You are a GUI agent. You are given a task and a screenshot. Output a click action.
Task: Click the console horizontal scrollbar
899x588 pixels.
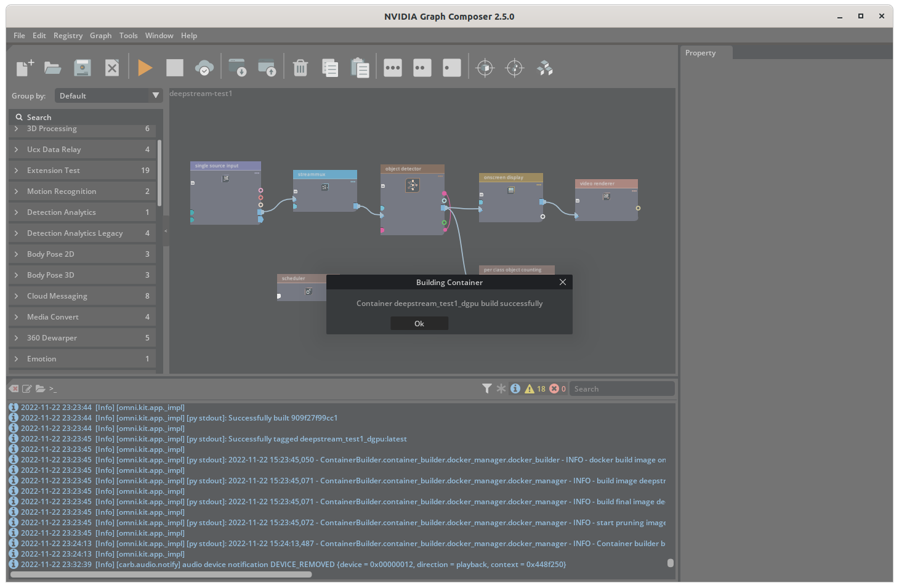click(161, 574)
